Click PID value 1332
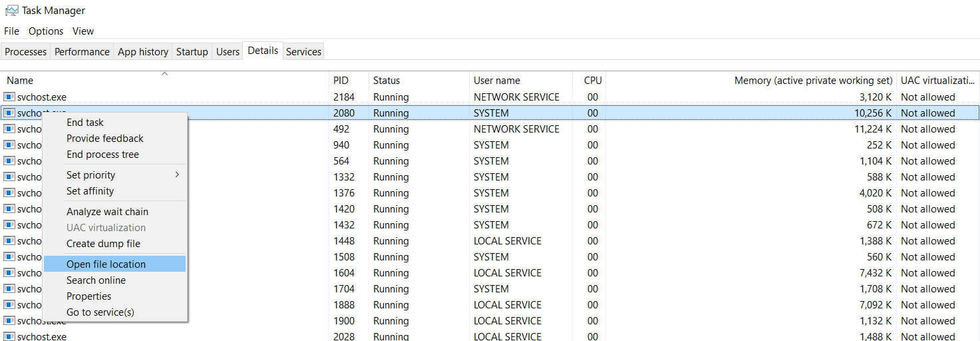980x341 pixels. [x=344, y=177]
